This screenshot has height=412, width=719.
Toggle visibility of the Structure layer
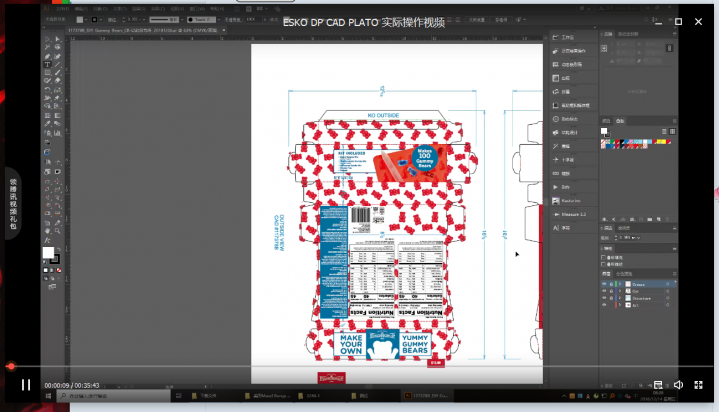[x=604, y=298]
